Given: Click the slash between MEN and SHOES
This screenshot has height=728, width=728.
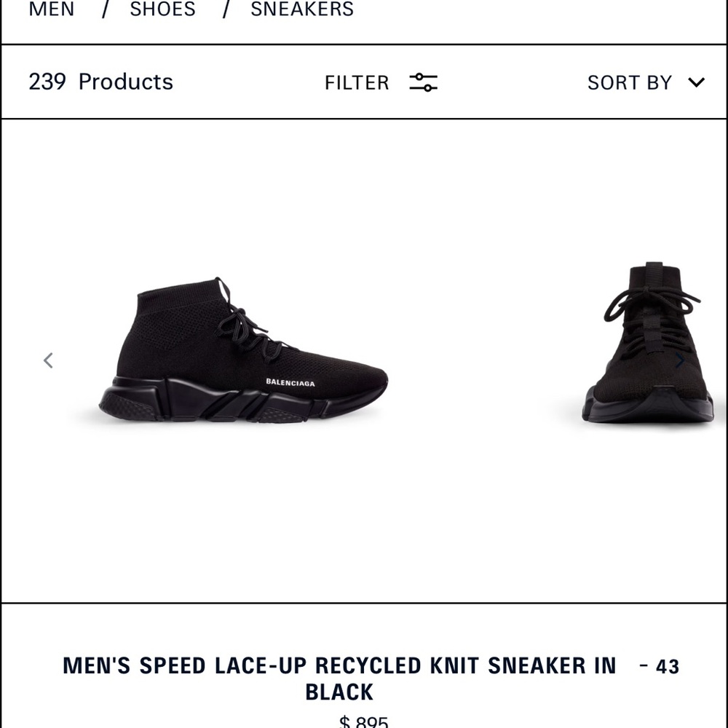Looking at the screenshot, I should coord(105,9).
